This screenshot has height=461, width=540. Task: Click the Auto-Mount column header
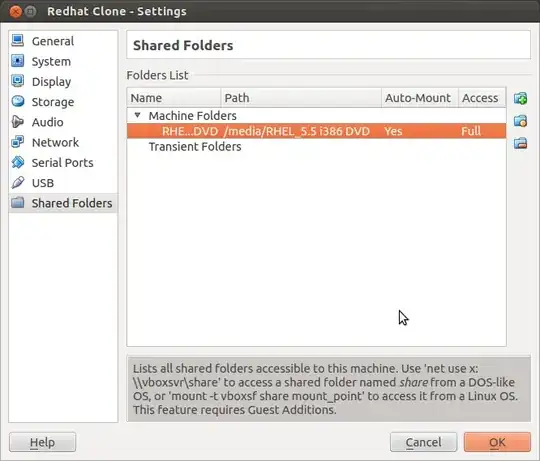(419, 98)
